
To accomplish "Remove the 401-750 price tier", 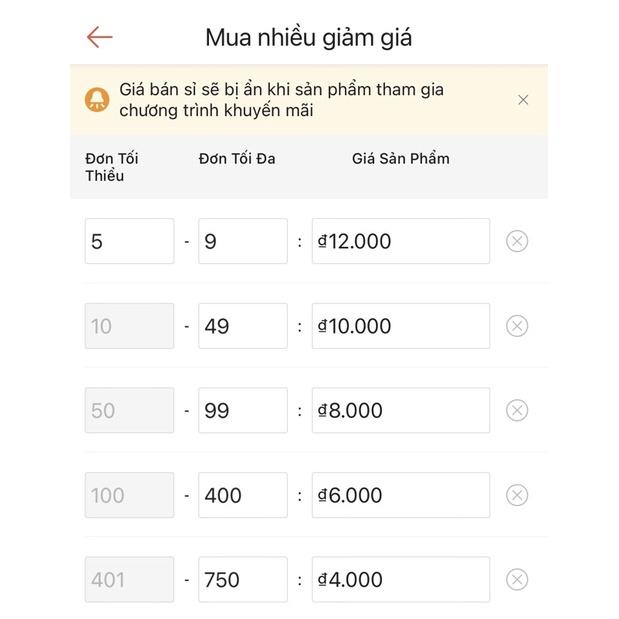I will point(517,579).
